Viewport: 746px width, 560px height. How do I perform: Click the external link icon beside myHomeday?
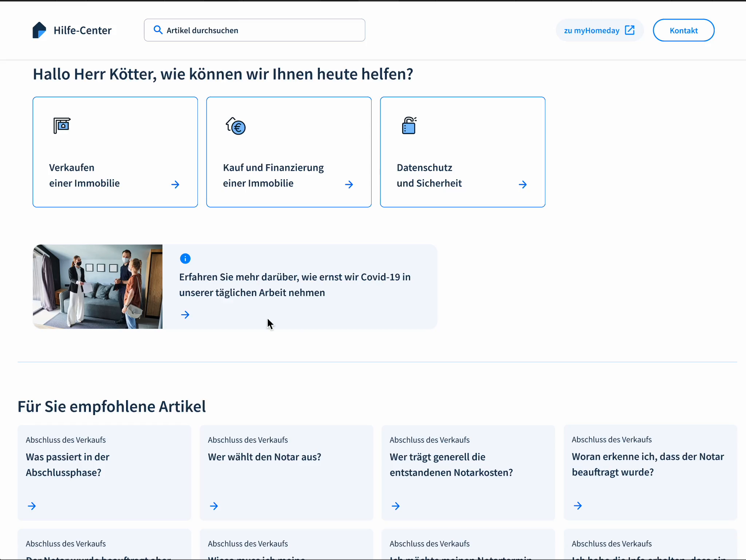[x=629, y=30]
